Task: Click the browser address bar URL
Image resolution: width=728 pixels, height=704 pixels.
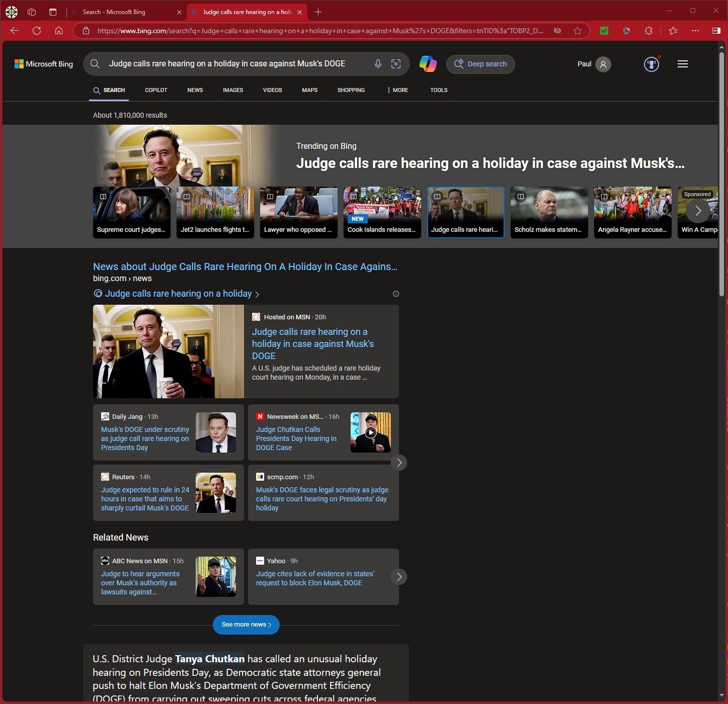Action: [x=320, y=31]
